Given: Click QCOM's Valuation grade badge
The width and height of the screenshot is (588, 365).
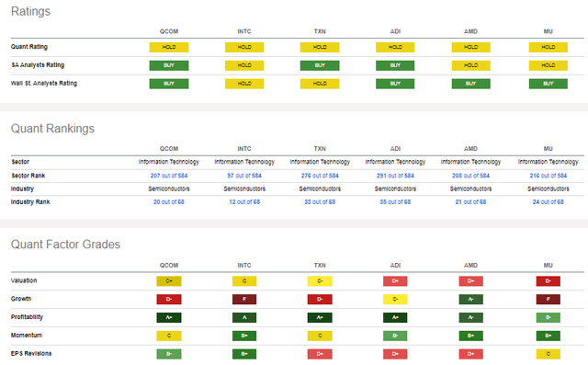Looking at the screenshot, I should 169,281.
